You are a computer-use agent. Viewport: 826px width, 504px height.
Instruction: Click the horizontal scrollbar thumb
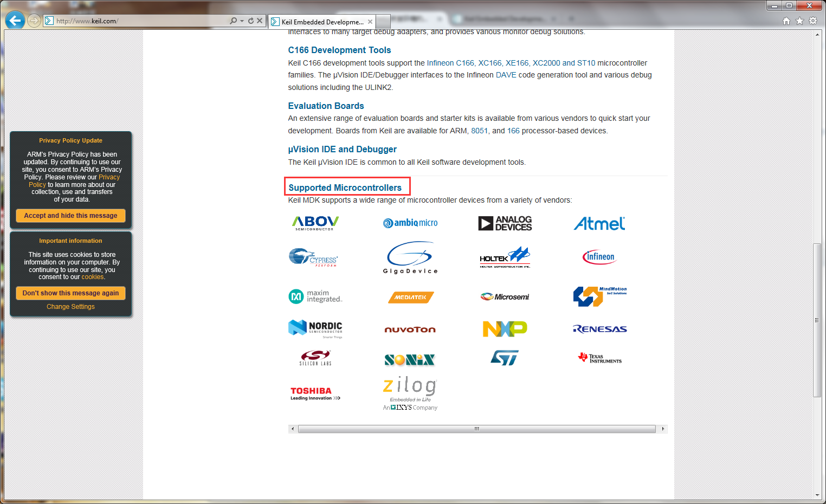tap(477, 429)
